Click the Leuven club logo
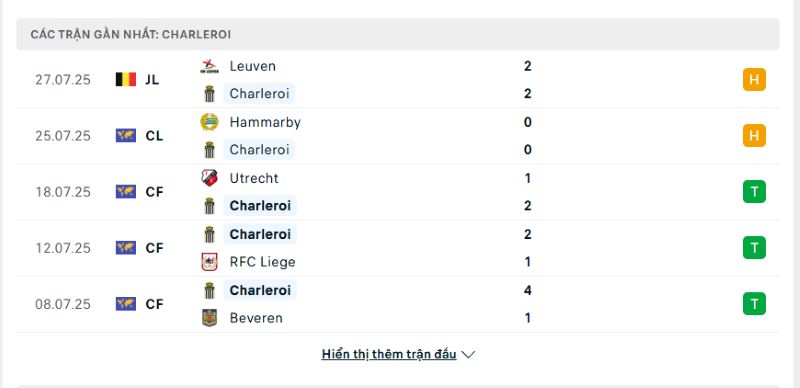Screen dimensions: 800x388 pyautogui.click(x=209, y=66)
